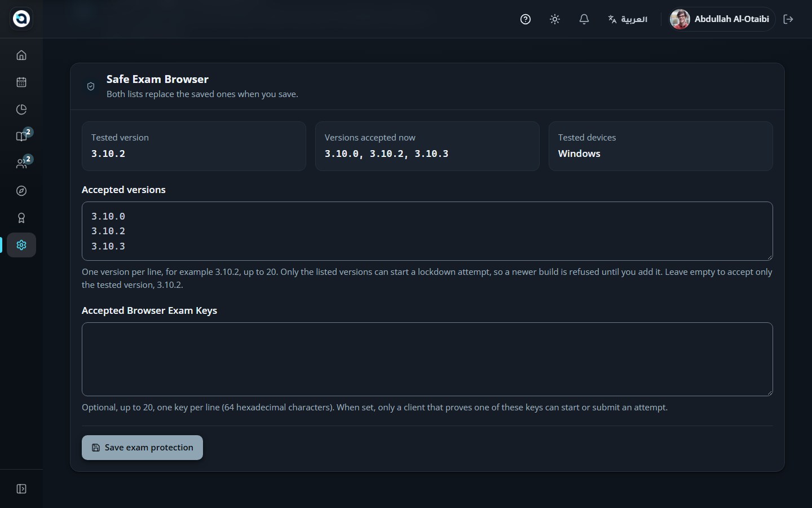Collapse the sidebar panel toggle
The image size is (812, 508).
point(21,489)
